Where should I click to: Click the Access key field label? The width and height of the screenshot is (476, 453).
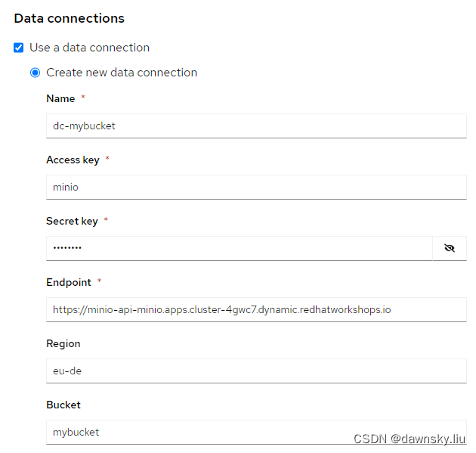coord(73,160)
